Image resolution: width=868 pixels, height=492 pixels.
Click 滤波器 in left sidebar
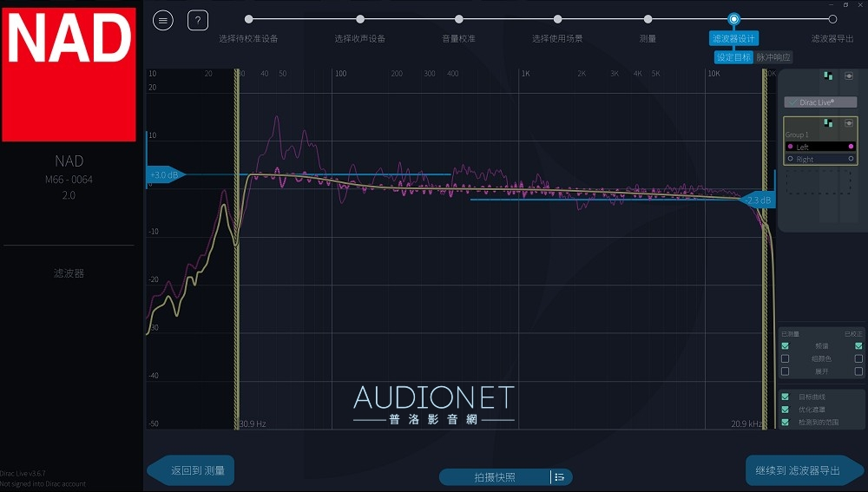click(69, 273)
